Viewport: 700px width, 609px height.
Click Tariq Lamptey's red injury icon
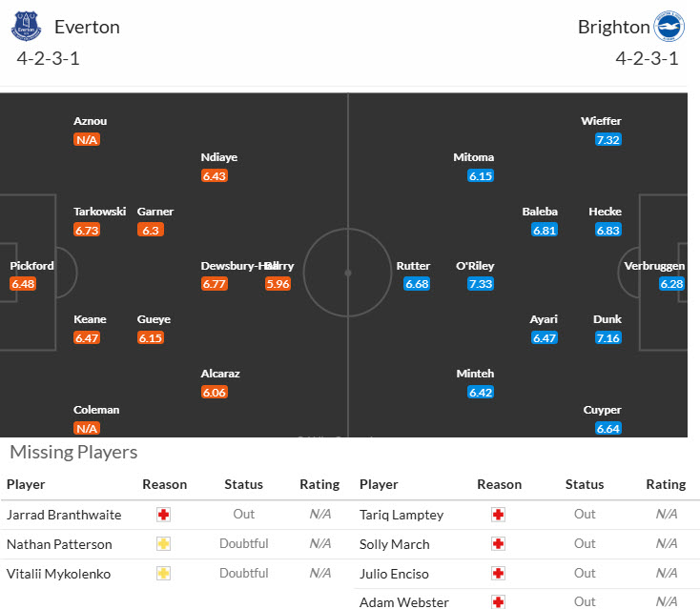point(498,515)
